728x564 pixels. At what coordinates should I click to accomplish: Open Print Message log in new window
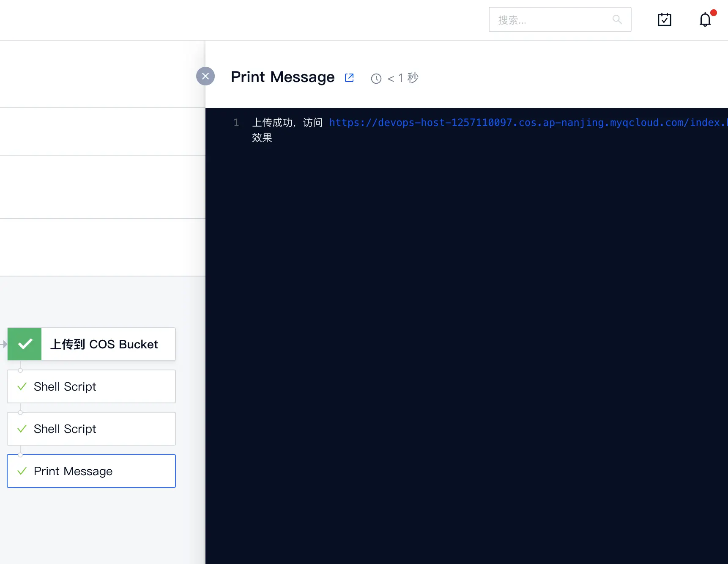(349, 77)
